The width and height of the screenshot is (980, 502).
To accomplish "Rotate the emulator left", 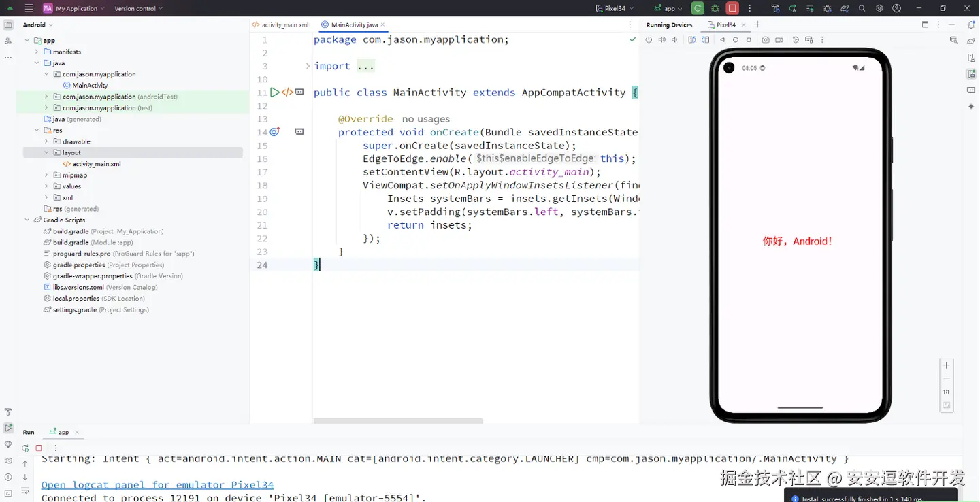I will tap(691, 40).
